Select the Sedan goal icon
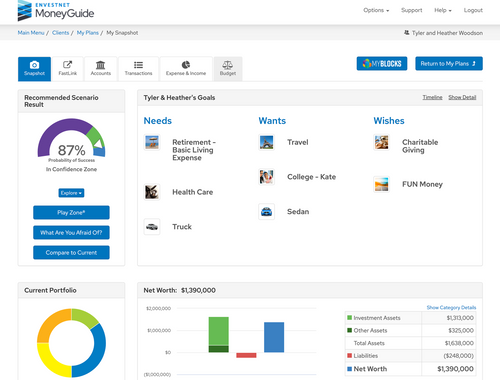This screenshot has width=500, height=380. (267, 212)
